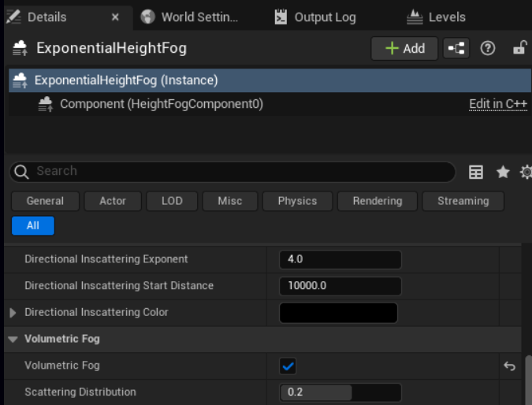The image size is (532, 405).
Task: Select ExponentialHeightFog (Instance) row
Action: pyautogui.click(x=270, y=80)
